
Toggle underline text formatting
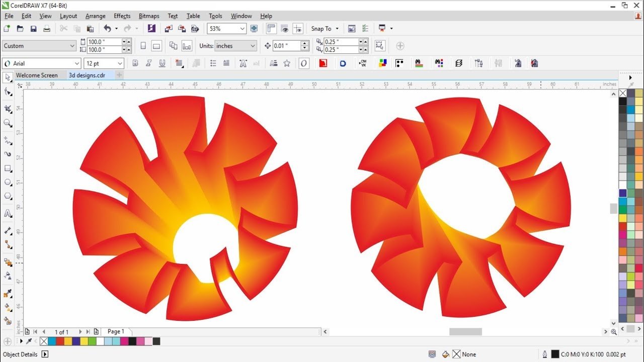(x=162, y=63)
